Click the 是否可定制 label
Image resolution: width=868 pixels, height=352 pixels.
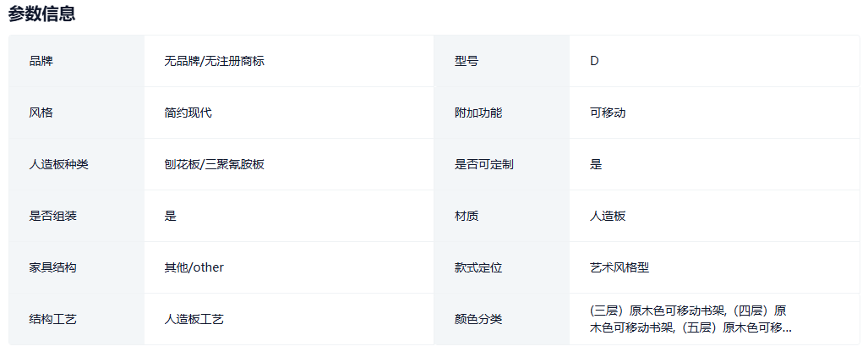tap(484, 164)
